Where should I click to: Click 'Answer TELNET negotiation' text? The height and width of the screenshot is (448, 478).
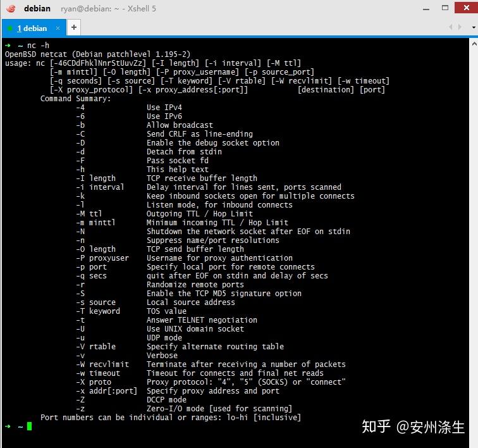click(202, 320)
